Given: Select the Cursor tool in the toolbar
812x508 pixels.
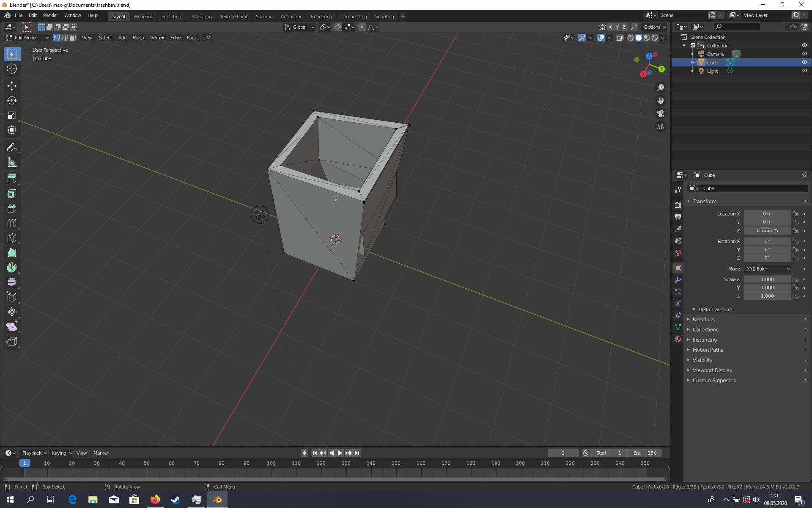Looking at the screenshot, I should coord(12,69).
